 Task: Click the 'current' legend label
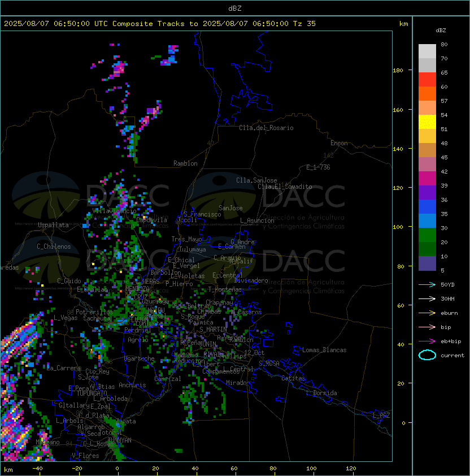click(452, 356)
